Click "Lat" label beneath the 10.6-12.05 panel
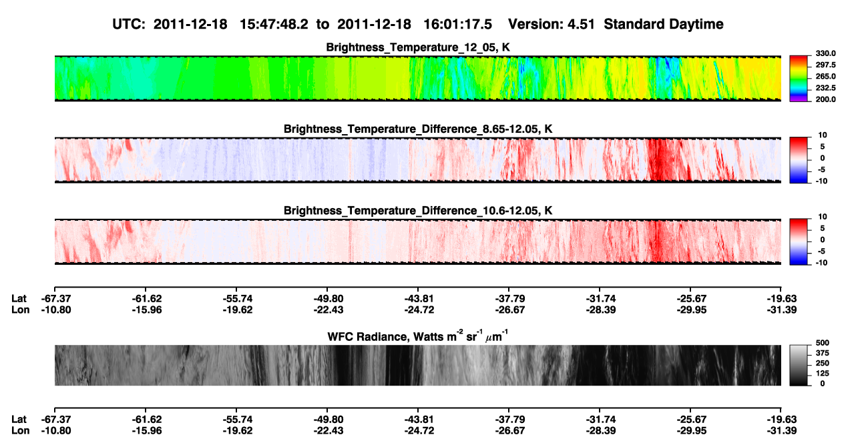 click(19, 298)
